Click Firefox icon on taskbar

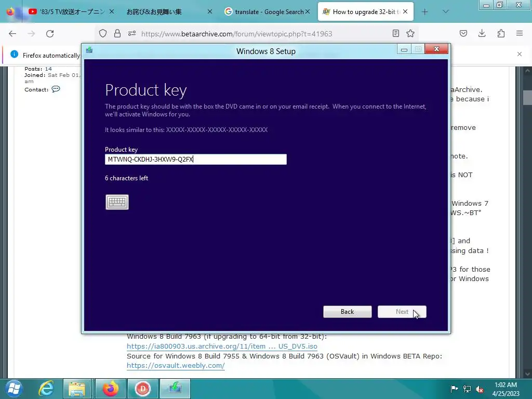click(x=111, y=389)
